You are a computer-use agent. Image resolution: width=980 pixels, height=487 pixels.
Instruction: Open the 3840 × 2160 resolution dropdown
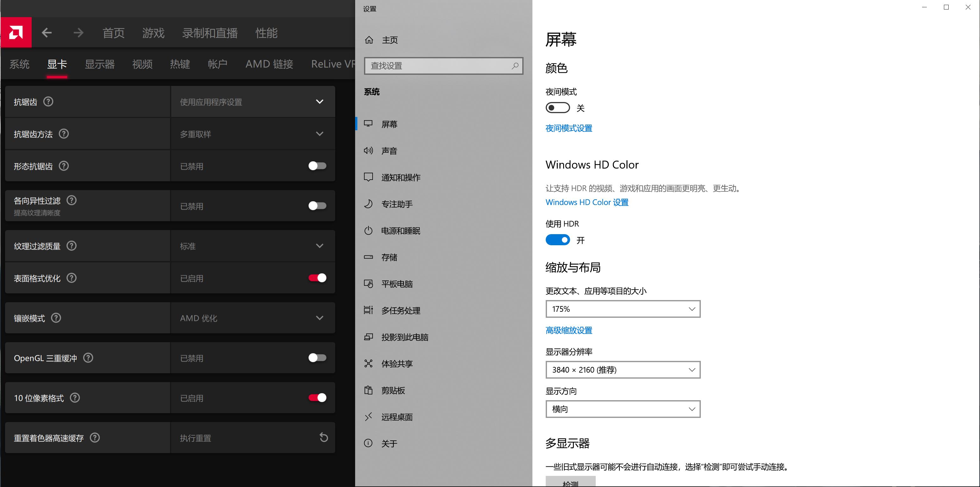click(623, 370)
